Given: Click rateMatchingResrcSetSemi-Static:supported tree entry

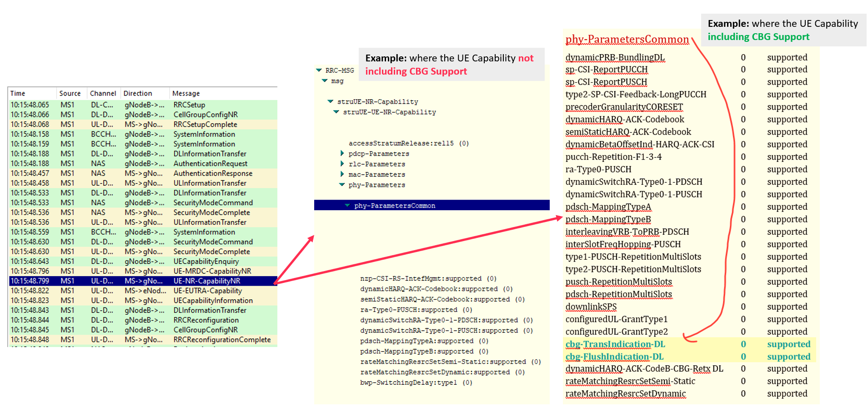Looking at the screenshot, I should click(451, 362).
